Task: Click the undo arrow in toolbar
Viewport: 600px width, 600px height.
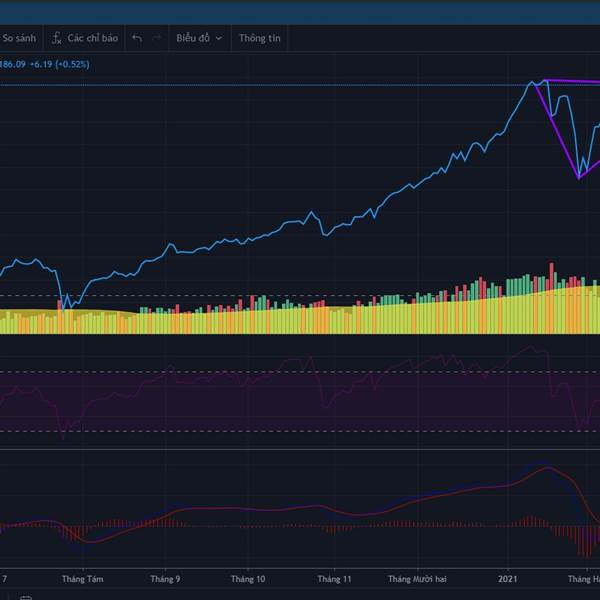Action: coord(137,38)
